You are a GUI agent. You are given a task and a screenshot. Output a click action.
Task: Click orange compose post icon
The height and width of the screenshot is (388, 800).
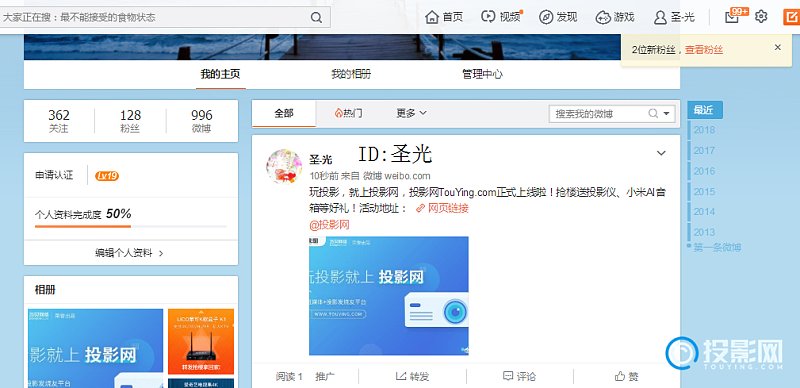click(791, 17)
